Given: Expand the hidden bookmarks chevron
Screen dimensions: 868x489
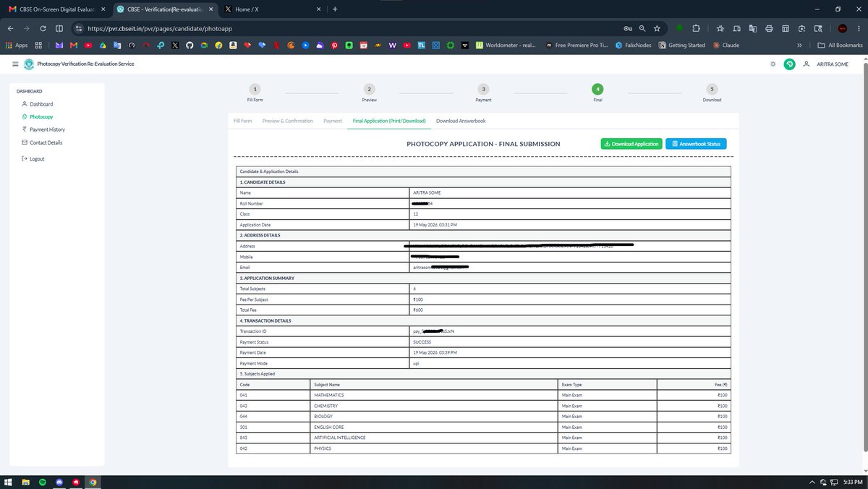Looking at the screenshot, I should (800, 45).
